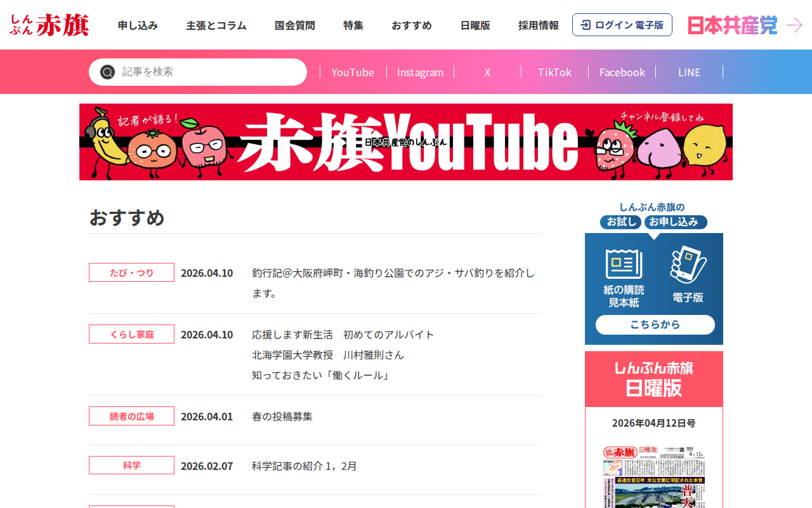Screen dimensions: 812x508
Task: Open the 申し込み menu
Action: click(x=138, y=25)
